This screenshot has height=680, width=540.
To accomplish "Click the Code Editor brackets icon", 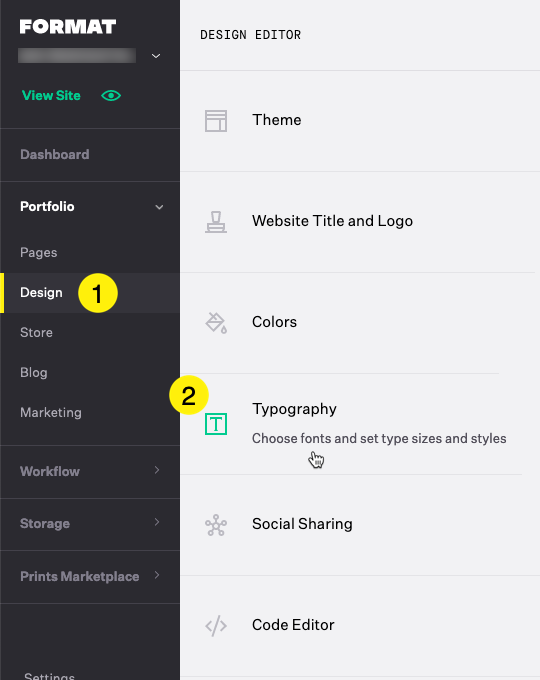I will (x=216, y=626).
